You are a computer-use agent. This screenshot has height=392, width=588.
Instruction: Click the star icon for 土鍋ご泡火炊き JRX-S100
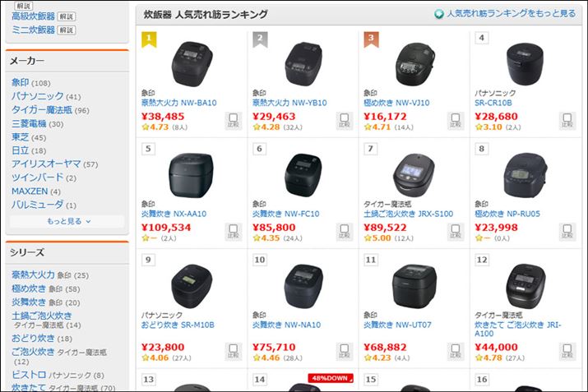[x=368, y=238]
